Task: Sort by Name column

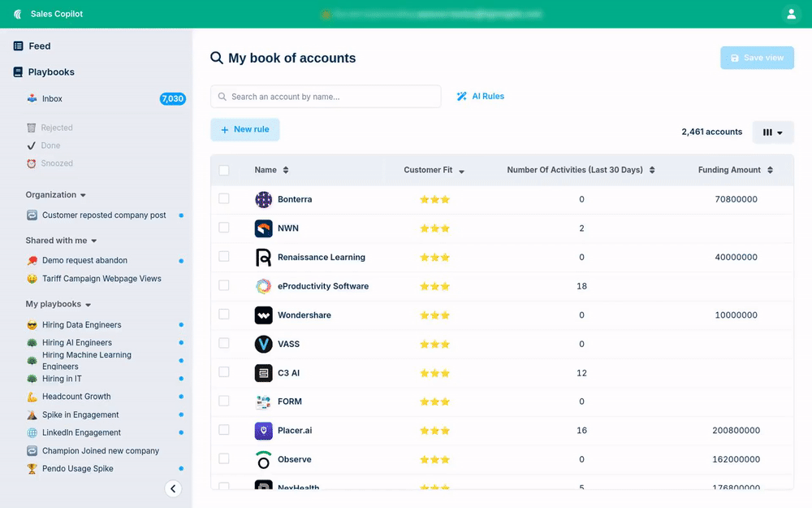Action: pyautogui.click(x=285, y=170)
